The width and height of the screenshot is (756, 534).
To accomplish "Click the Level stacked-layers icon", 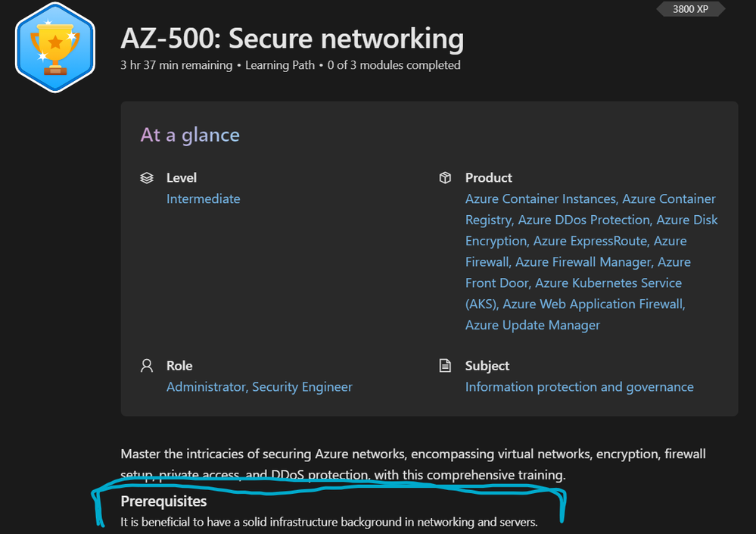I will pyautogui.click(x=147, y=178).
